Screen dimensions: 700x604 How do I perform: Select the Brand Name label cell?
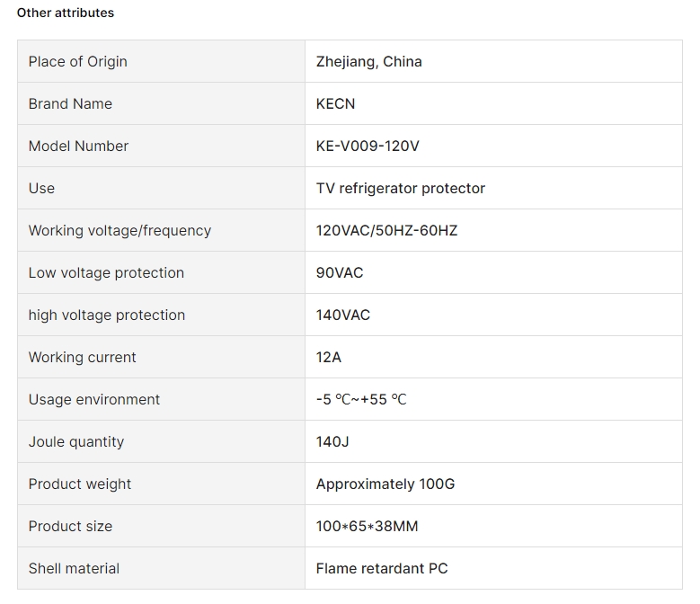pyautogui.click(x=161, y=103)
